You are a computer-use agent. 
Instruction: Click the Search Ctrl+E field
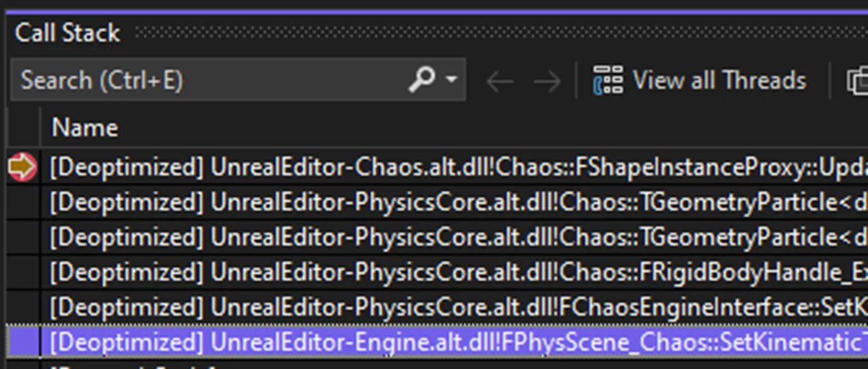point(187,79)
